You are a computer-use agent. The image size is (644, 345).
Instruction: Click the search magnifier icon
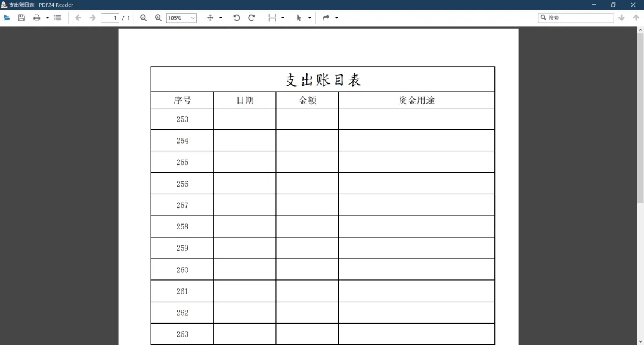coord(543,18)
